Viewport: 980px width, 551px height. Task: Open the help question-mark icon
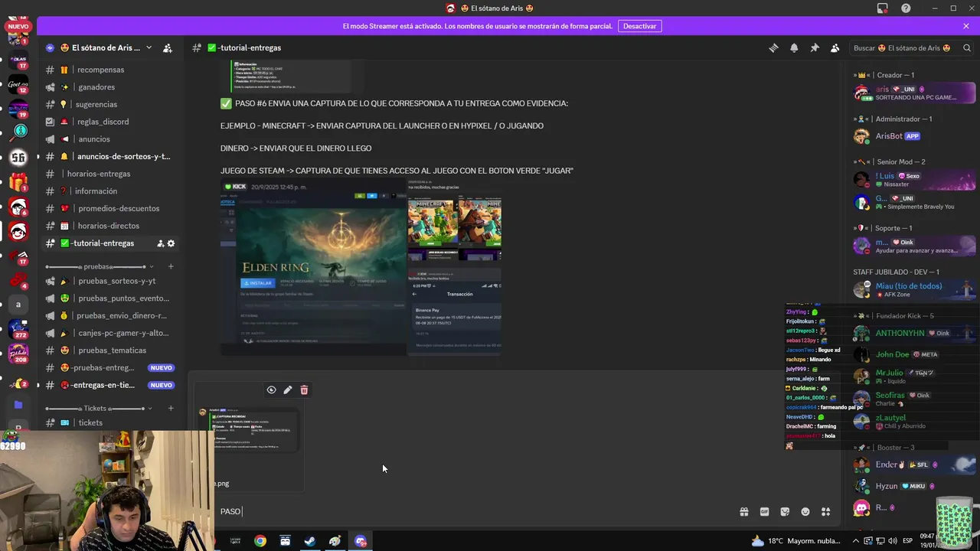point(906,8)
